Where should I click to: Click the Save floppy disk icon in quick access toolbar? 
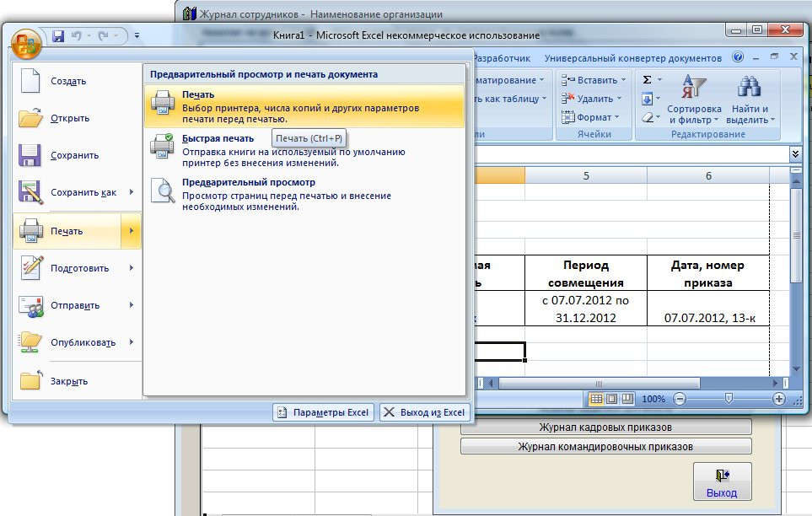pyautogui.click(x=59, y=36)
